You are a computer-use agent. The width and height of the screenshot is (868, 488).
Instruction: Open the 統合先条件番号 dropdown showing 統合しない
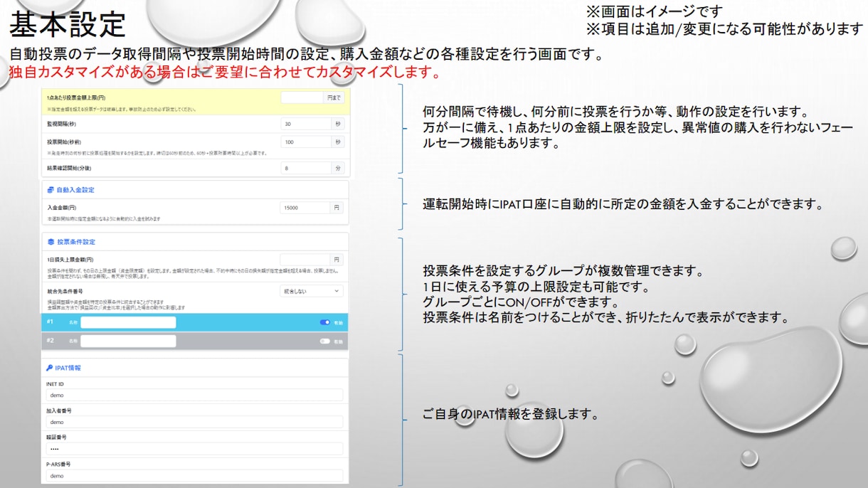click(312, 291)
